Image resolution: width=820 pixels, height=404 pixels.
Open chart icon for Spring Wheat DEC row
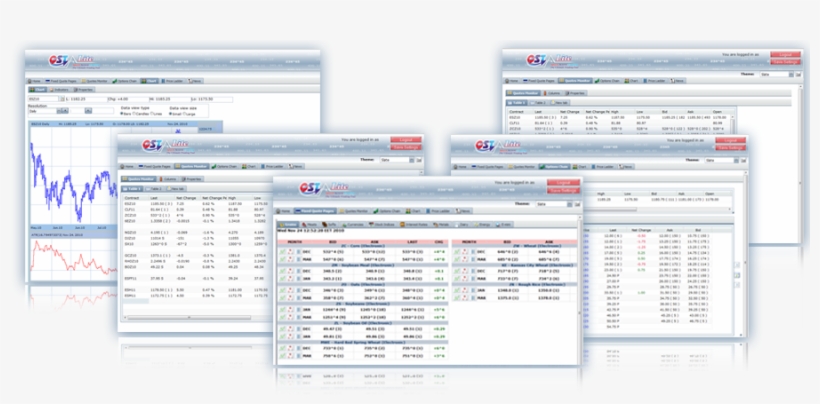[282, 348]
